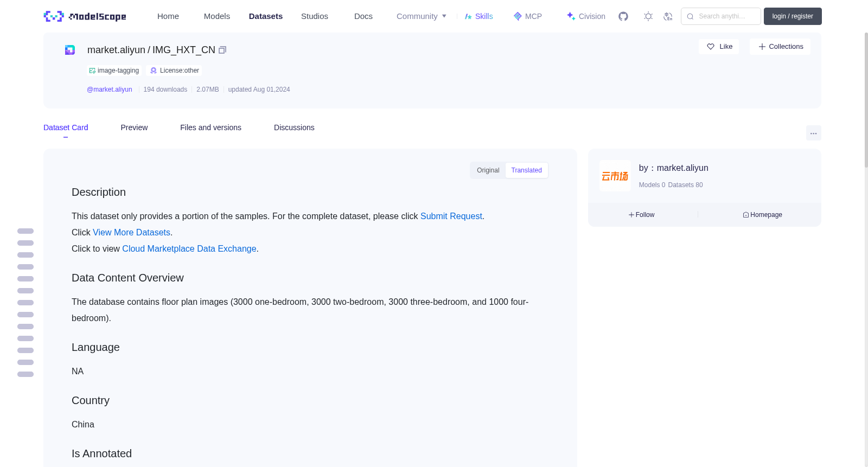Click the Skills nav item

coord(479,16)
